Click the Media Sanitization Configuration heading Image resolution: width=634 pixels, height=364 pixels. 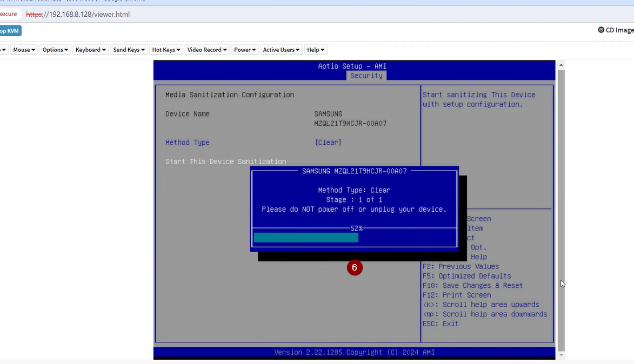[230, 95]
